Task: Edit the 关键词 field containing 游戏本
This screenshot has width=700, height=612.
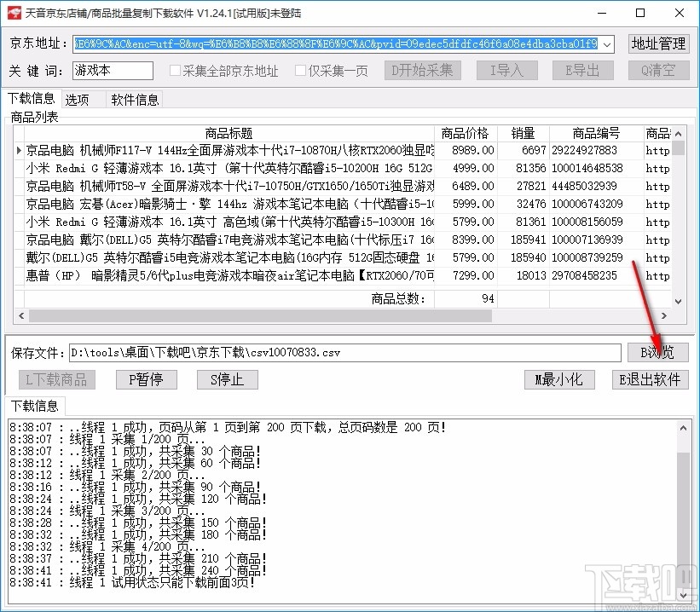Action: (111, 72)
